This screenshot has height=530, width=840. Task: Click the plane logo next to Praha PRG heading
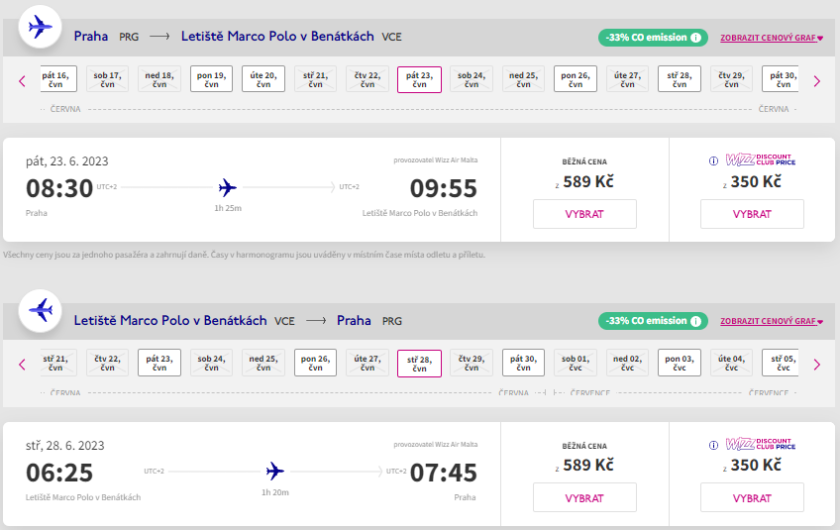coord(40,27)
